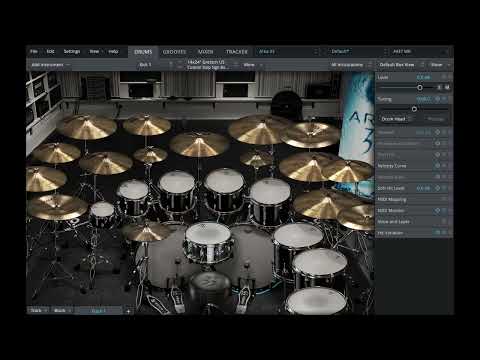
Task: Open the Level box menu icon
Action: click(x=444, y=77)
